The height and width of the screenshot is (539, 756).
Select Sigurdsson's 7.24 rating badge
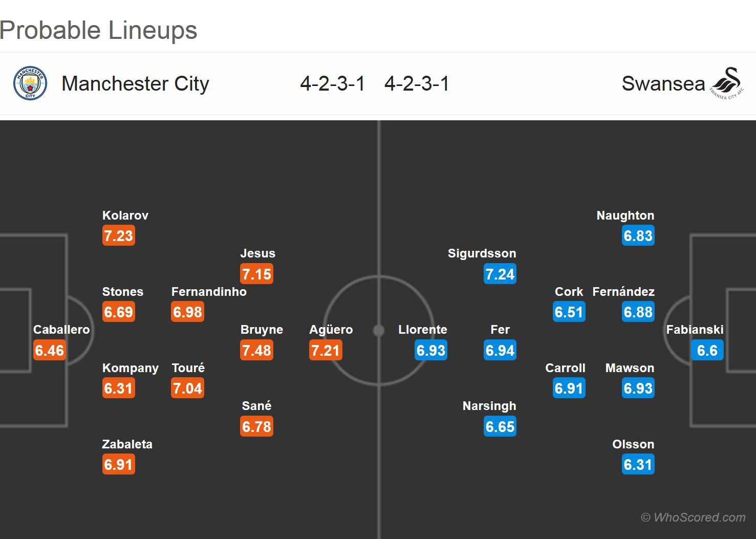pyautogui.click(x=500, y=274)
